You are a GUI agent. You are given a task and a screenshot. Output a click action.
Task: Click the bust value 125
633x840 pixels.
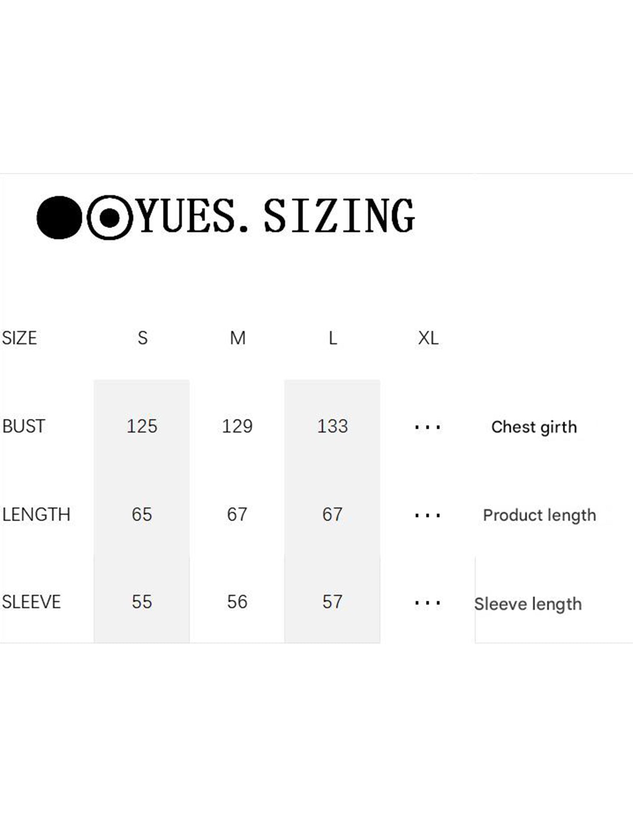pyautogui.click(x=142, y=426)
